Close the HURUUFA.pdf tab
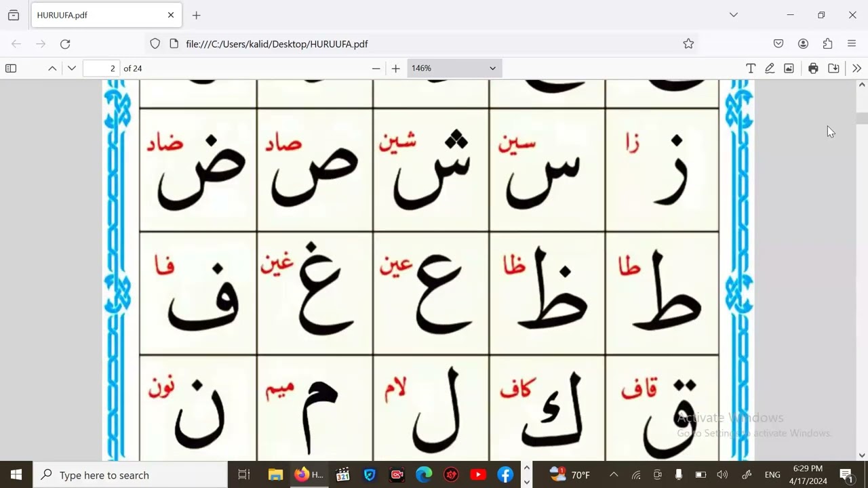This screenshot has width=868, height=488. (x=171, y=15)
